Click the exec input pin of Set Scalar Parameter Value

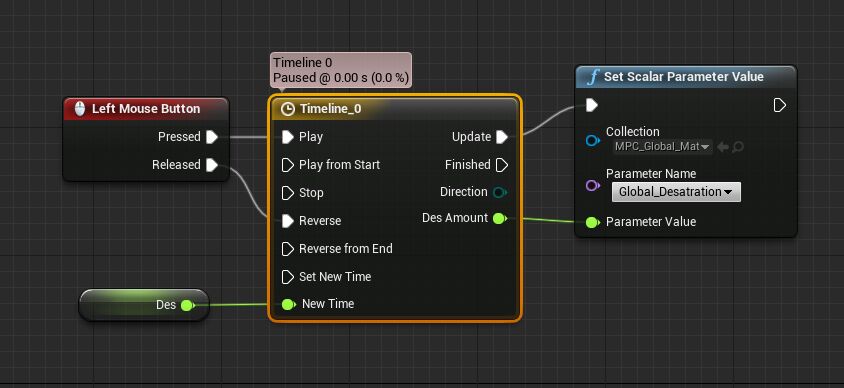(592, 105)
